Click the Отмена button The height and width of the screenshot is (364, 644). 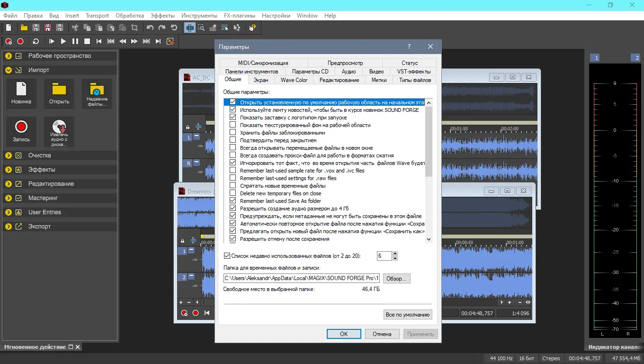click(x=382, y=334)
